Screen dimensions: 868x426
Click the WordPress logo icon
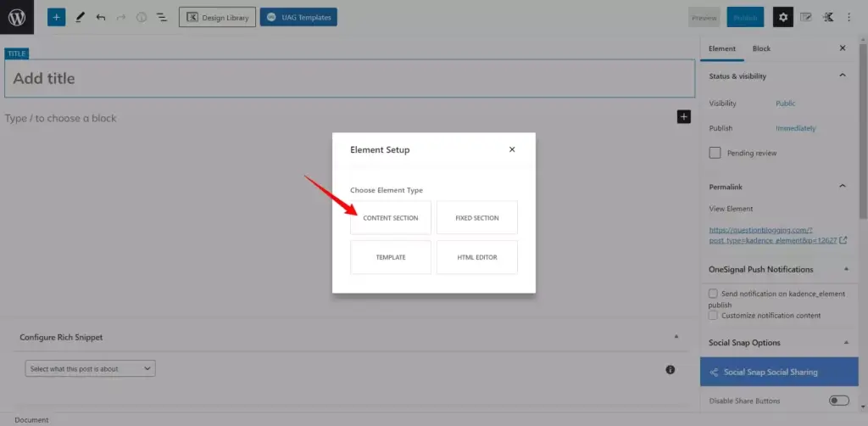[17, 17]
